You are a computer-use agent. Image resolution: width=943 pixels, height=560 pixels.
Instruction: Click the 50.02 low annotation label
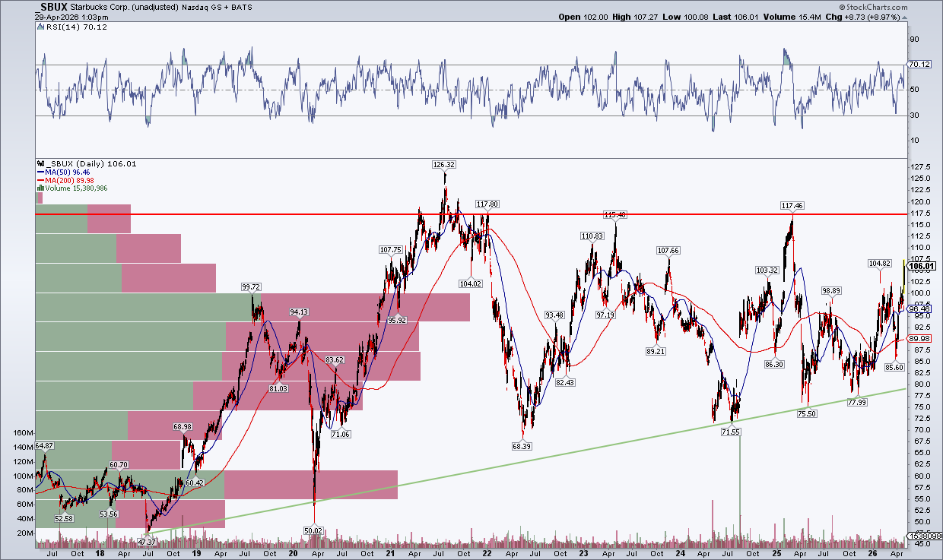[313, 530]
